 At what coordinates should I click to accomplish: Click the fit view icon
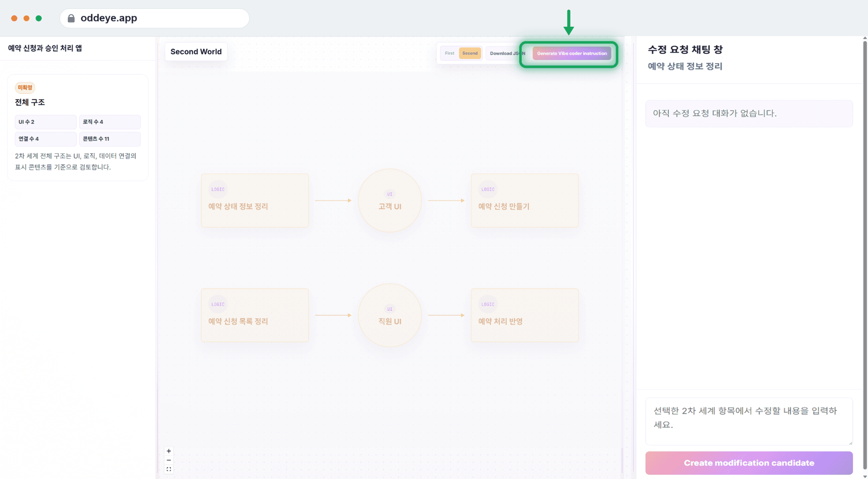tap(169, 469)
